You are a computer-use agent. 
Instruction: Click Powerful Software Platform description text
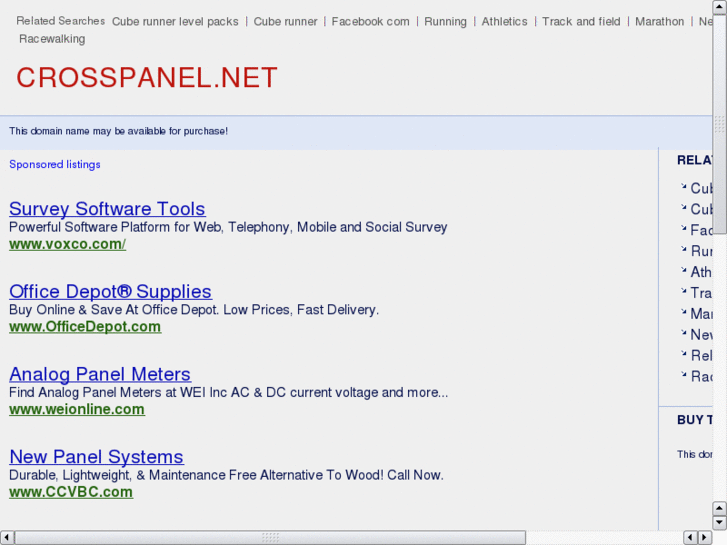point(228,227)
